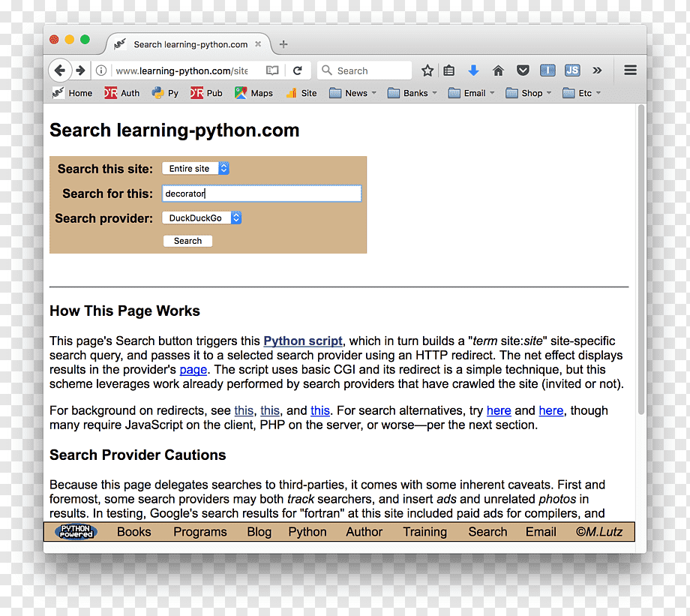Open the DuckDuckGo provider dropdown
Screen dimensions: 690x616
click(x=202, y=218)
